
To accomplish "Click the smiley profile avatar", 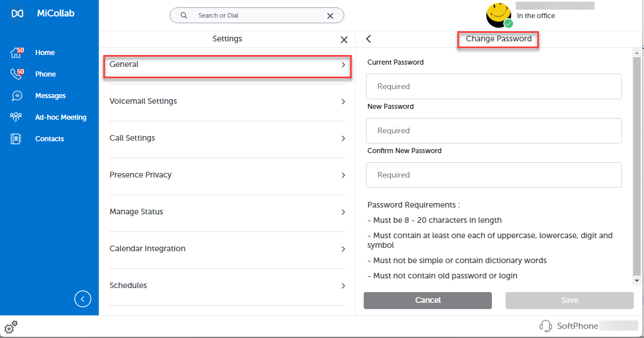I will pyautogui.click(x=498, y=15).
